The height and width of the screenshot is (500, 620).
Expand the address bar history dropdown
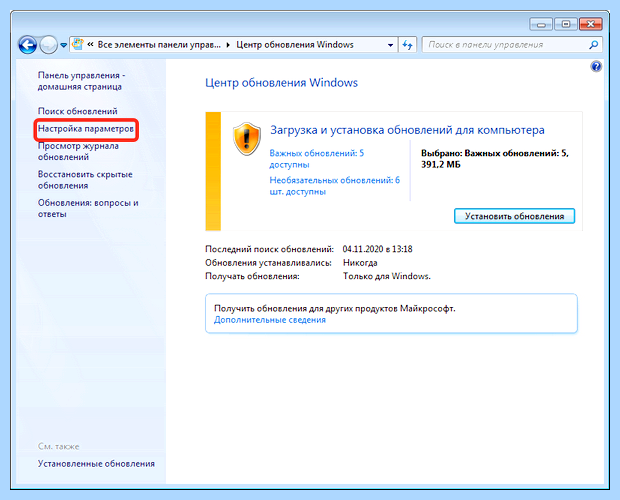point(390,45)
